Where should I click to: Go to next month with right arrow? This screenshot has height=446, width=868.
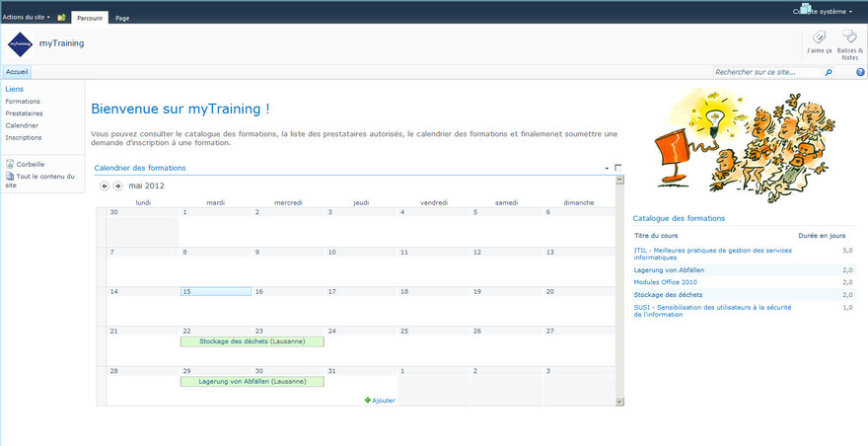118,186
